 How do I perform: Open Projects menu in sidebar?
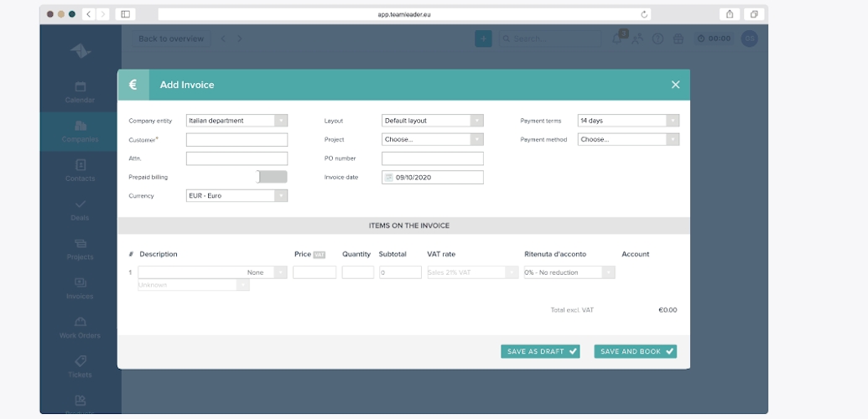(81, 249)
